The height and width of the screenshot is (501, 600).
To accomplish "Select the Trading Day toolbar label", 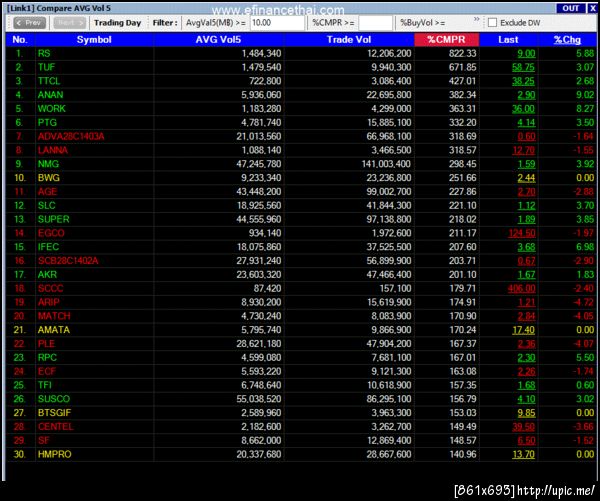I will click(117, 23).
